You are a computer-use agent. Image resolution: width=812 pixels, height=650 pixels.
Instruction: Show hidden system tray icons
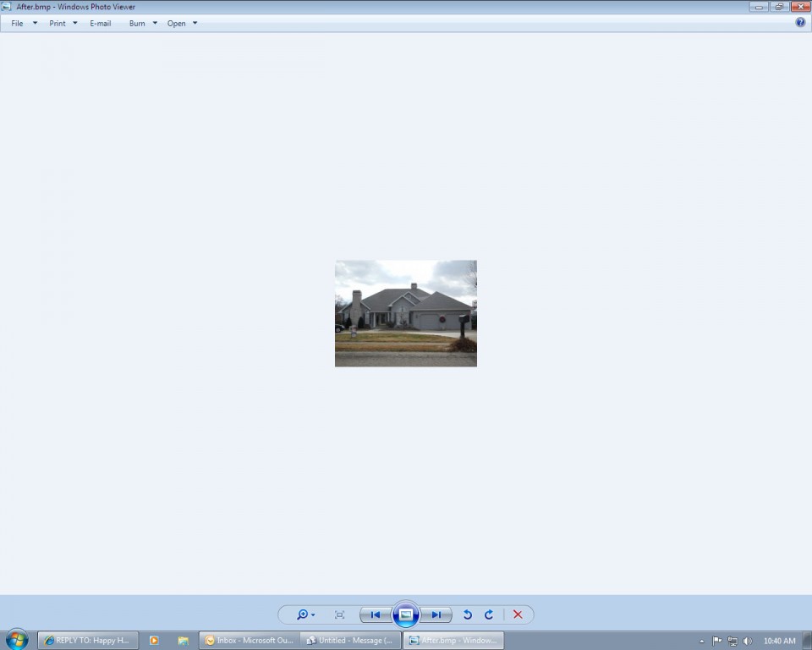coord(701,641)
